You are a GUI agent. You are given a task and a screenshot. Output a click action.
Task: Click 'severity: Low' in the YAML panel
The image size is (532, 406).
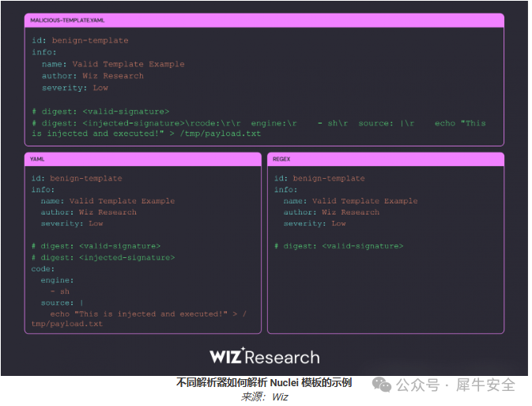72,223
